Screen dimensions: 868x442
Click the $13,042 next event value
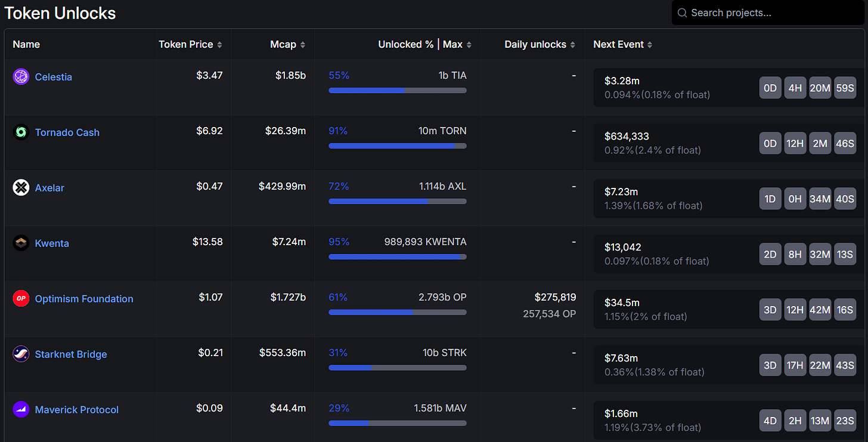pos(622,247)
